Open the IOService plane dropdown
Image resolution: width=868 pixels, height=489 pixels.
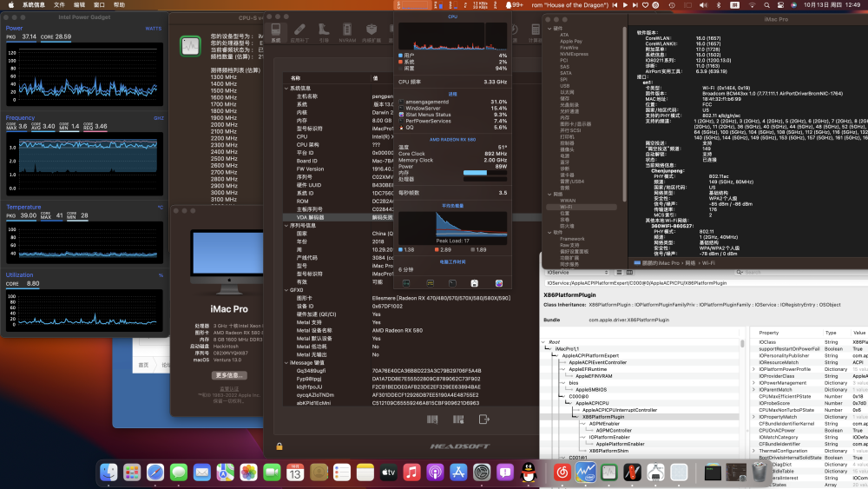pos(577,273)
